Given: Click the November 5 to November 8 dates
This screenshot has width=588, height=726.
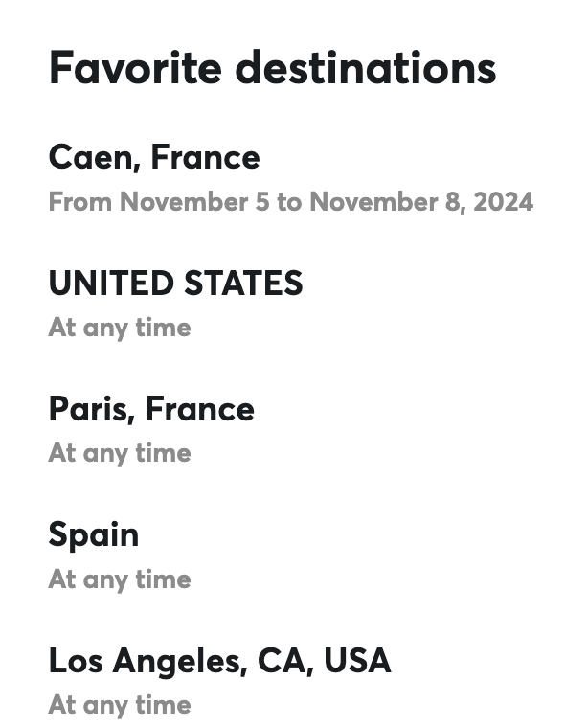Looking at the screenshot, I should click(290, 202).
